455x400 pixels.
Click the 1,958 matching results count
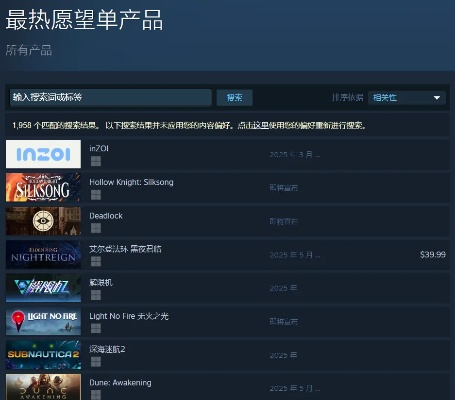pyautogui.click(x=56, y=126)
